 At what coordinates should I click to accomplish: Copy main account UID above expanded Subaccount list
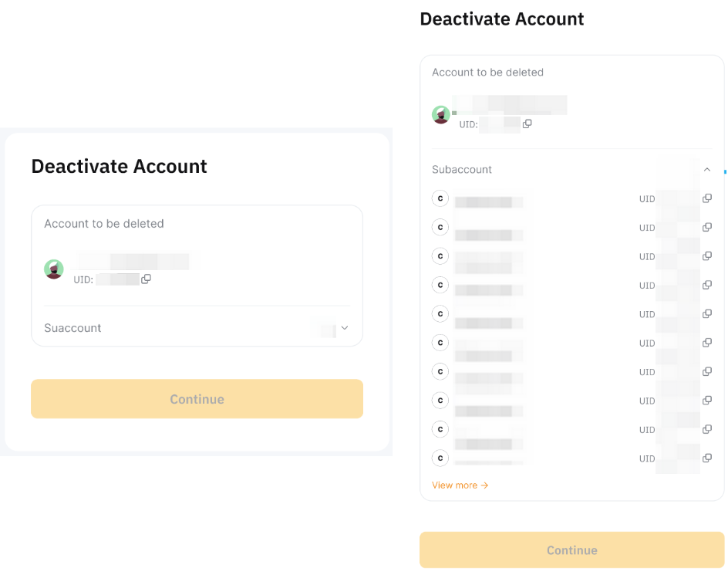pos(527,123)
